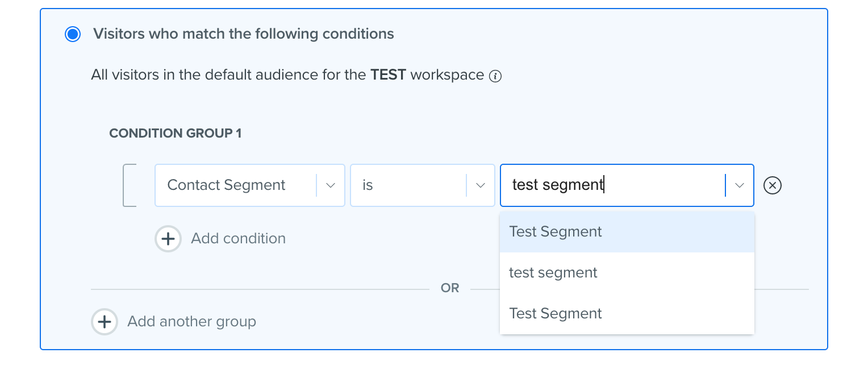
Task: Click the Add another group button
Action: click(x=174, y=322)
